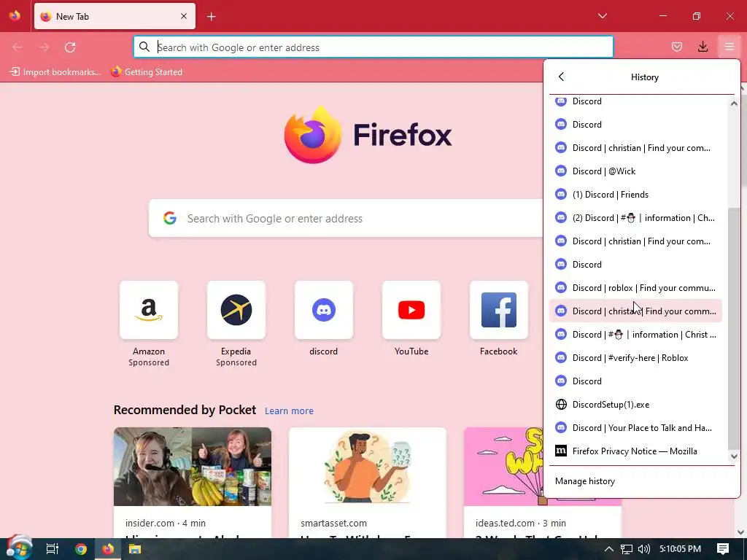Click the Downloads arrow icon in toolbar
Screen dimensions: 747x560
point(703,47)
